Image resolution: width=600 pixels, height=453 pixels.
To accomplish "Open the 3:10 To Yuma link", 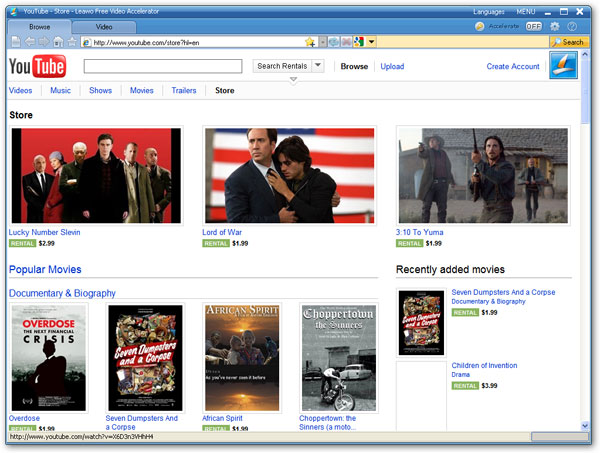I will 419,232.
